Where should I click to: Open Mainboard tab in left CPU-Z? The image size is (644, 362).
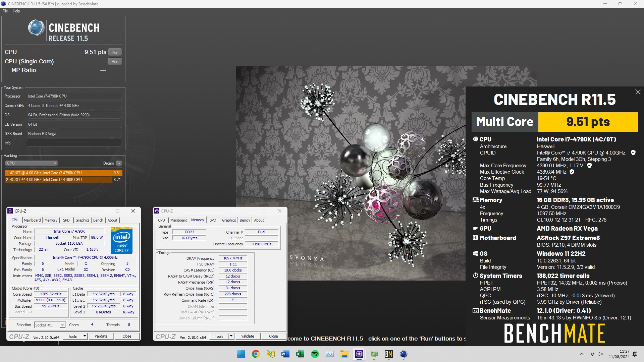pos(32,220)
